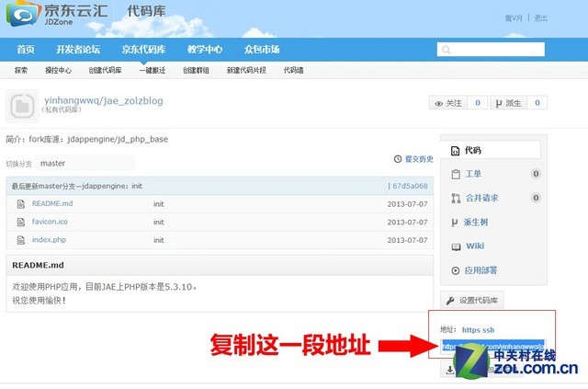Open the favicon.ico file link
Image resolution: width=588 pixels, height=389 pixels.
point(50,222)
